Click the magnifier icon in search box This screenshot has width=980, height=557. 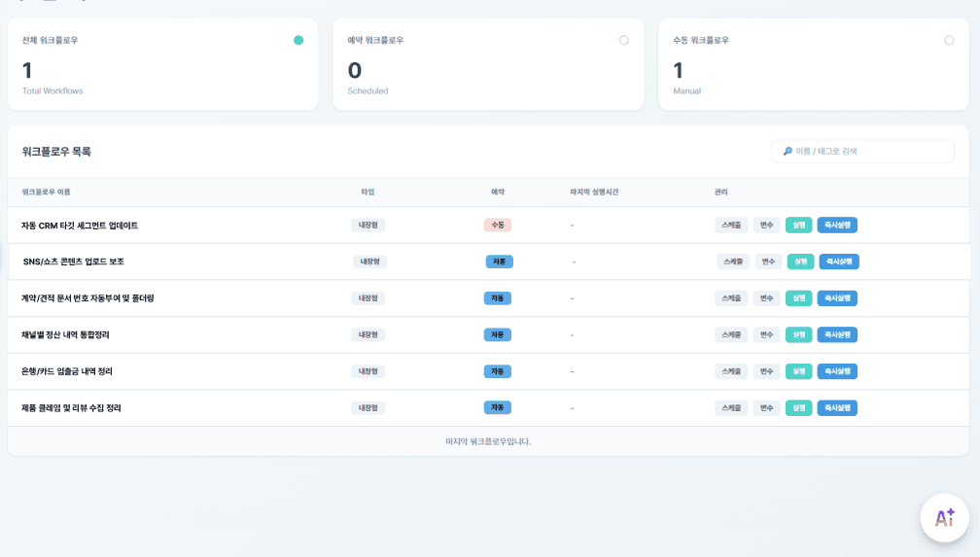(787, 152)
